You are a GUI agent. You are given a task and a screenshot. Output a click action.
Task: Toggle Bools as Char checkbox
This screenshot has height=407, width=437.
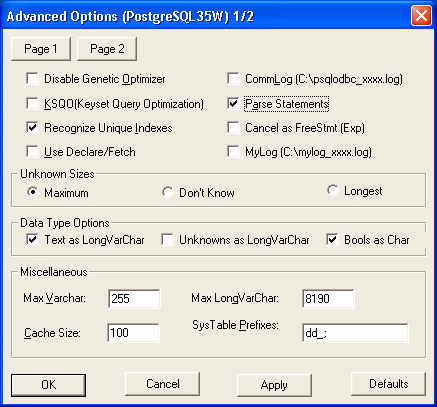[332, 240]
